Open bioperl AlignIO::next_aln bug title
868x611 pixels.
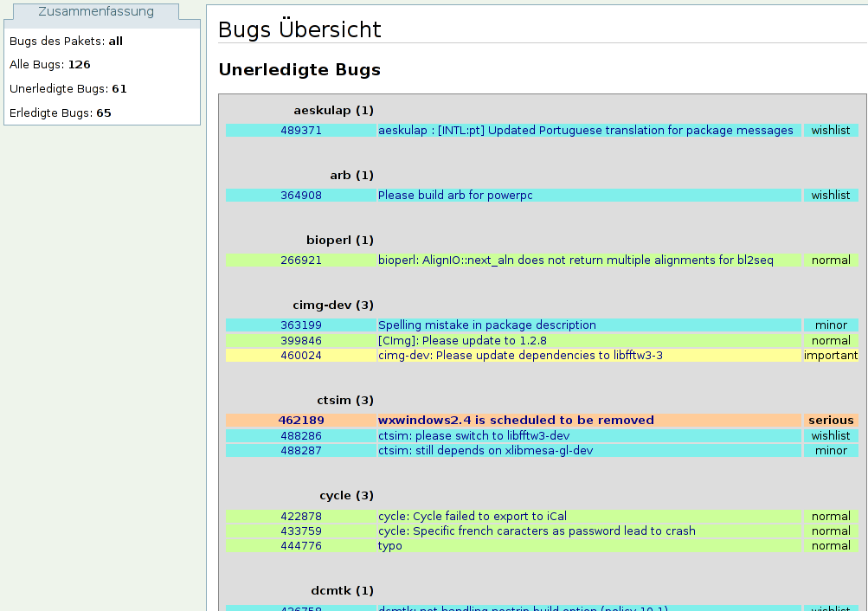click(x=575, y=260)
